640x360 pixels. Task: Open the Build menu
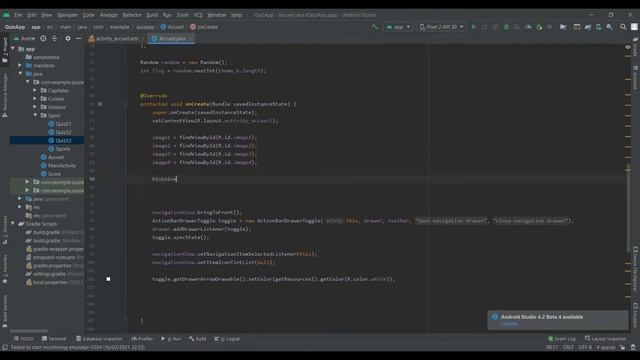152,15
